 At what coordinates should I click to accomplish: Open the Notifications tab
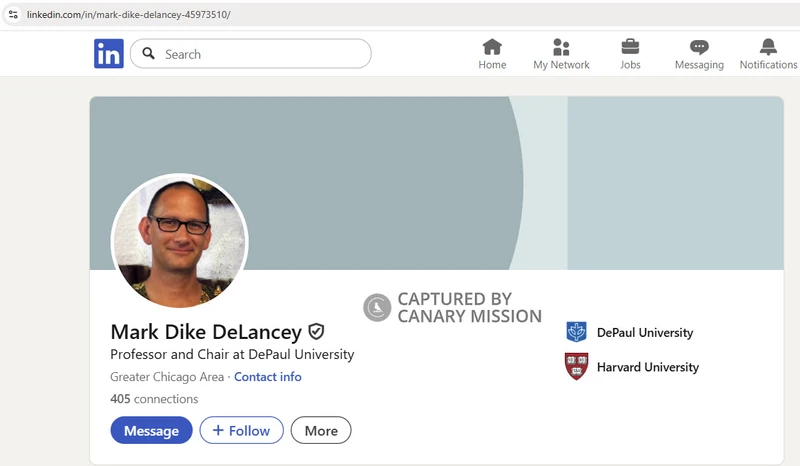tap(768, 54)
